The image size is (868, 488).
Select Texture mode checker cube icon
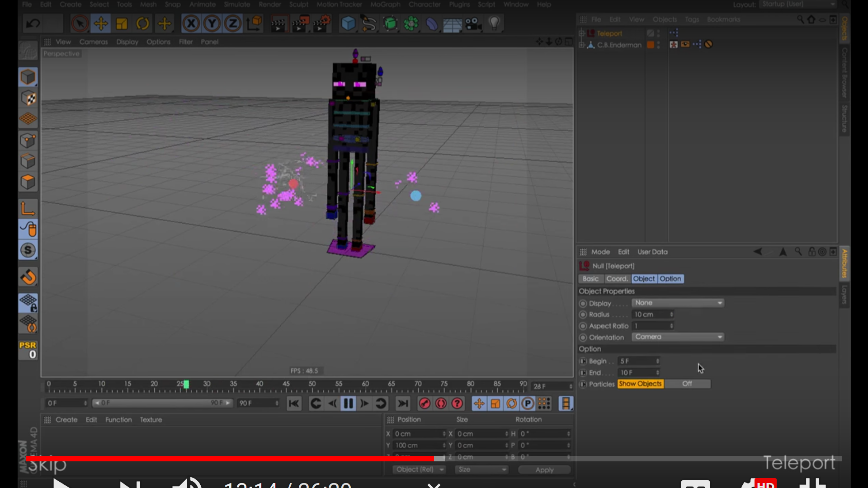click(28, 98)
